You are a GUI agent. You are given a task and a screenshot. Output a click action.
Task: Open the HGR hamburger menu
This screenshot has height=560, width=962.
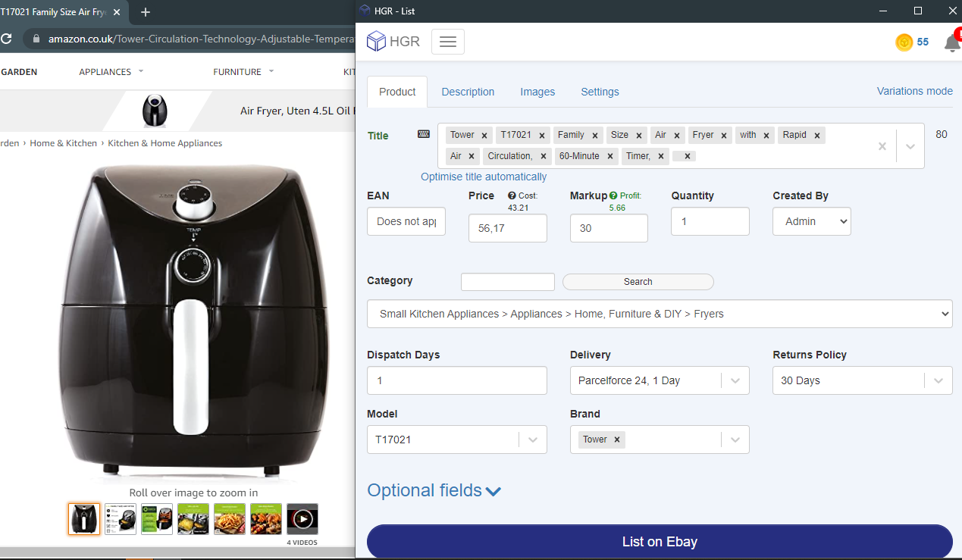[x=447, y=42]
